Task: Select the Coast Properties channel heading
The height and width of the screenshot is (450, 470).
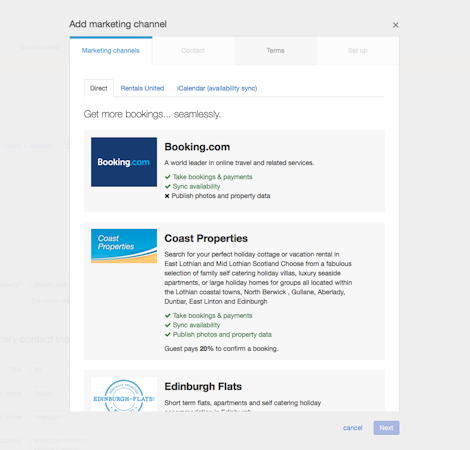Action: pyautogui.click(x=206, y=238)
